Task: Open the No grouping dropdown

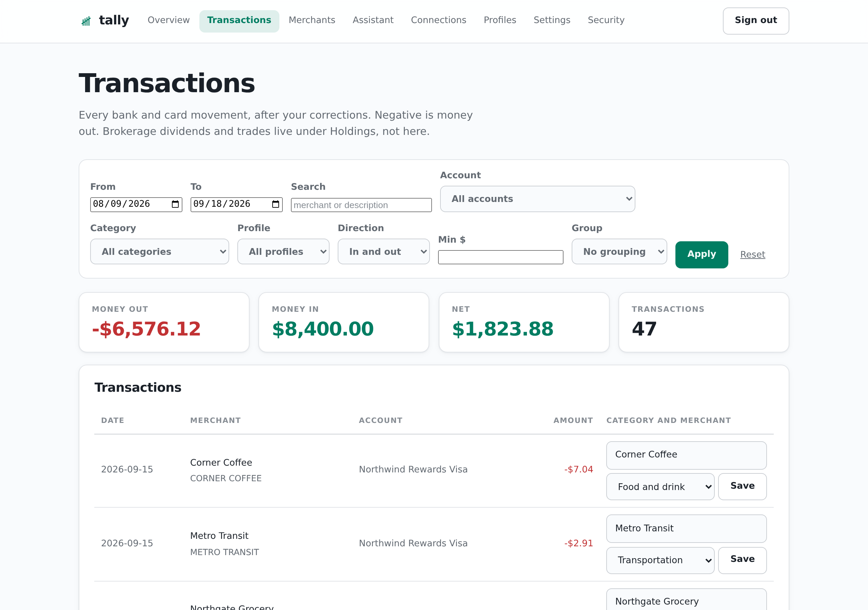Action: 619,252
